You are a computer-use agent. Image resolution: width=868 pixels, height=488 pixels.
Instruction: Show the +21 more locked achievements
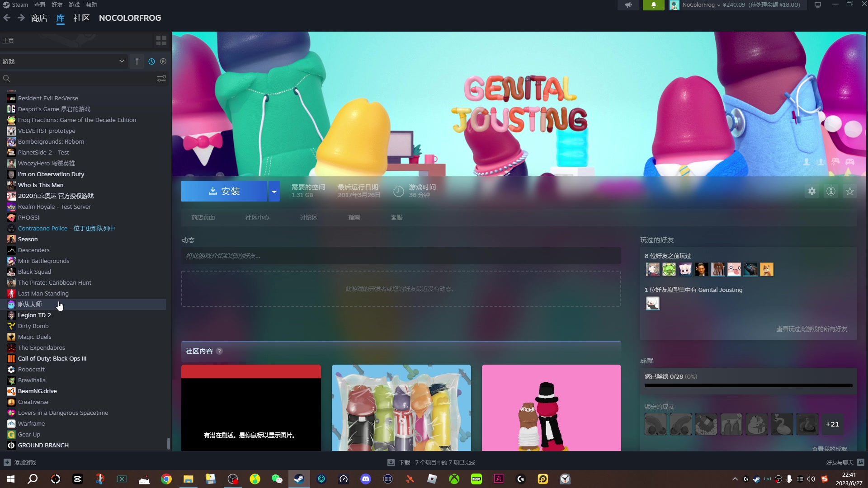click(832, 424)
